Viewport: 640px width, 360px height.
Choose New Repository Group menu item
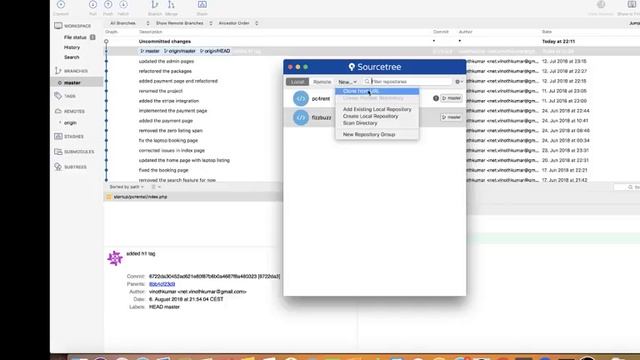377,134
